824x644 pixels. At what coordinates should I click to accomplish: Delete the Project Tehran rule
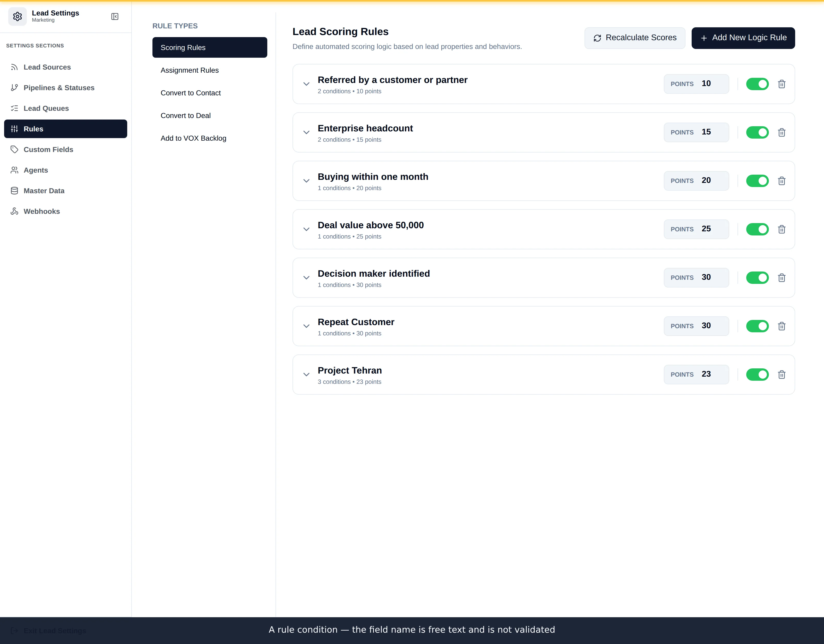point(782,375)
